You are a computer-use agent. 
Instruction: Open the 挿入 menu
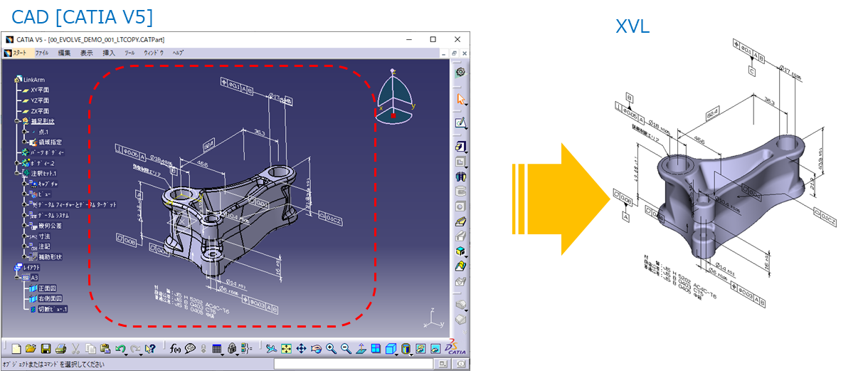pyautogui.click(x=109, y=53)
